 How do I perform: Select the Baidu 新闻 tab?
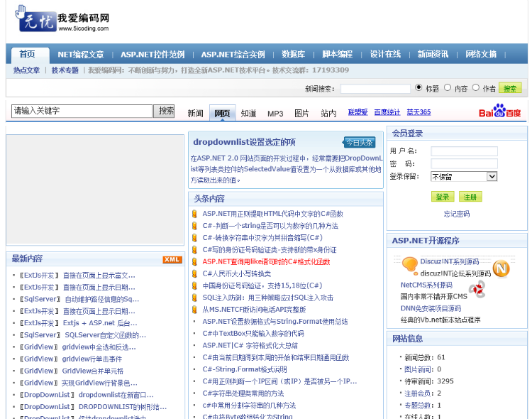point(196,114)
